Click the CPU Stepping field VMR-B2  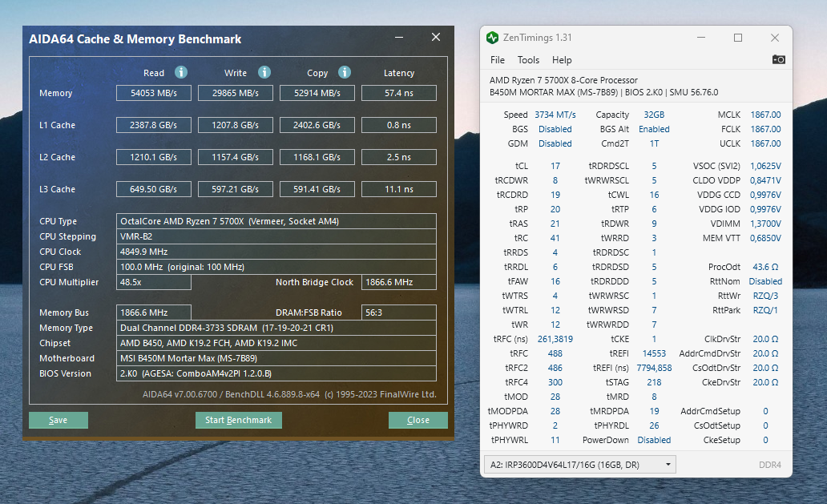[276, 236]
